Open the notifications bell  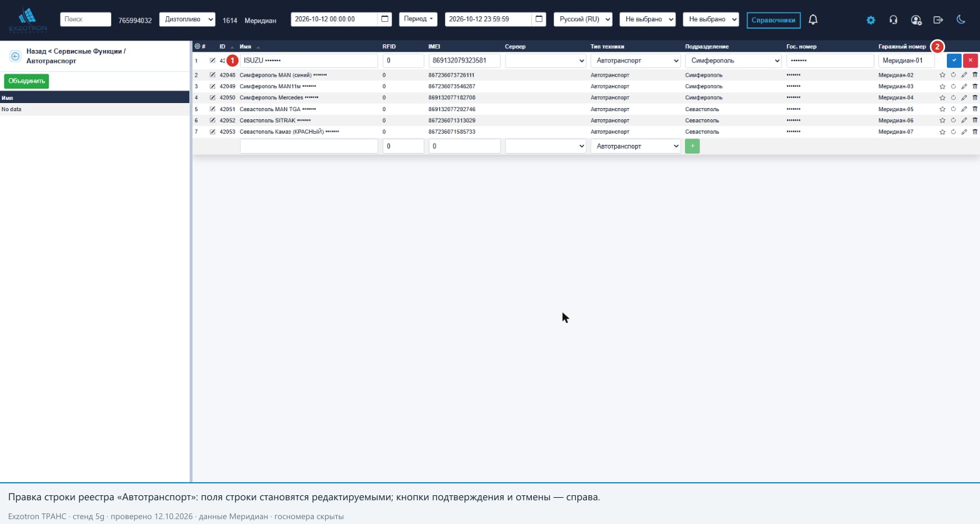813,19
